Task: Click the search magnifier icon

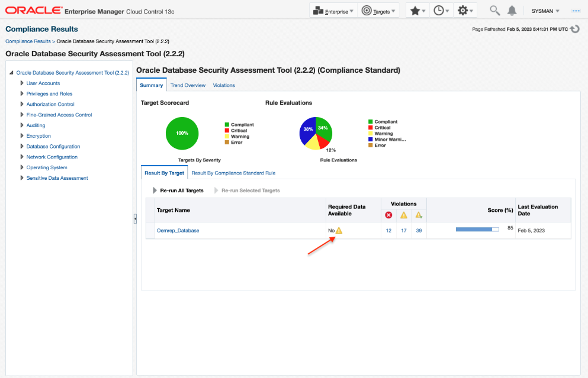Action: tap(494, 11)
